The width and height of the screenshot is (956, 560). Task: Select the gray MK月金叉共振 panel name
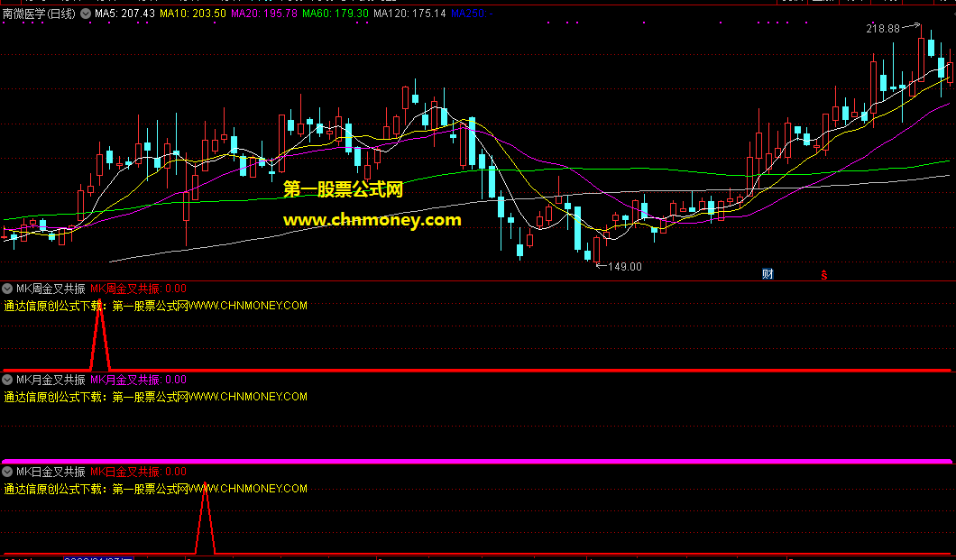(x=51, y=380)
